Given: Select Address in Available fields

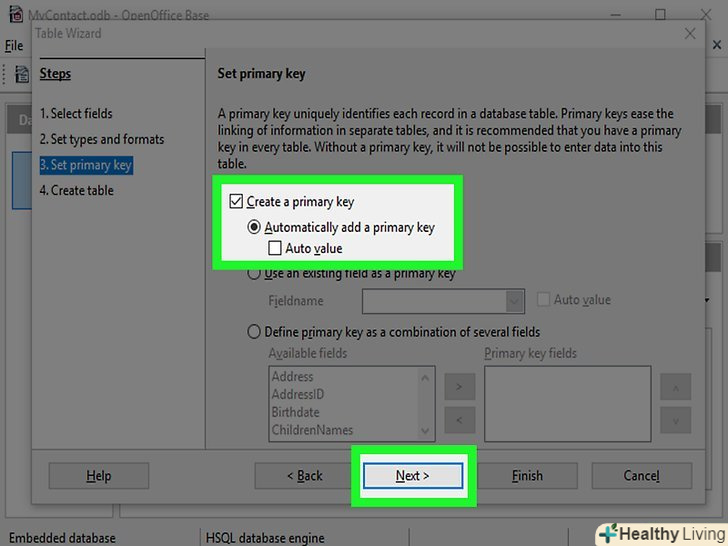Looking at the screenshot, I should pyautogui.click(x=292, y=377).
